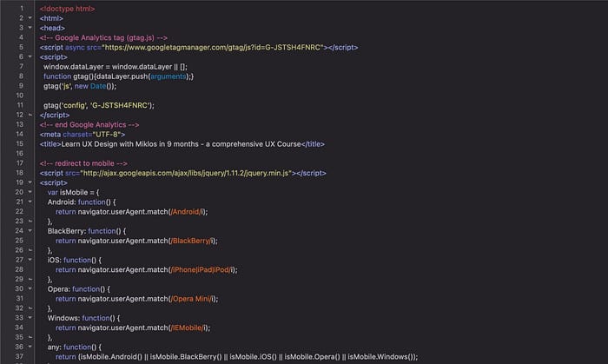Click the 'redirect to mobile' comment
The image size is (608, 364).
coord(84,163)
